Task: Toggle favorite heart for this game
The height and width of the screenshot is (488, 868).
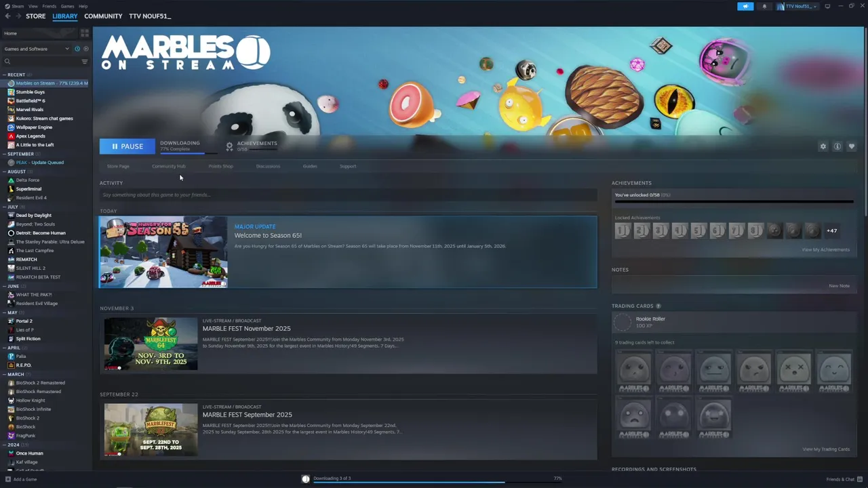Action: click(x=852, y=146)
